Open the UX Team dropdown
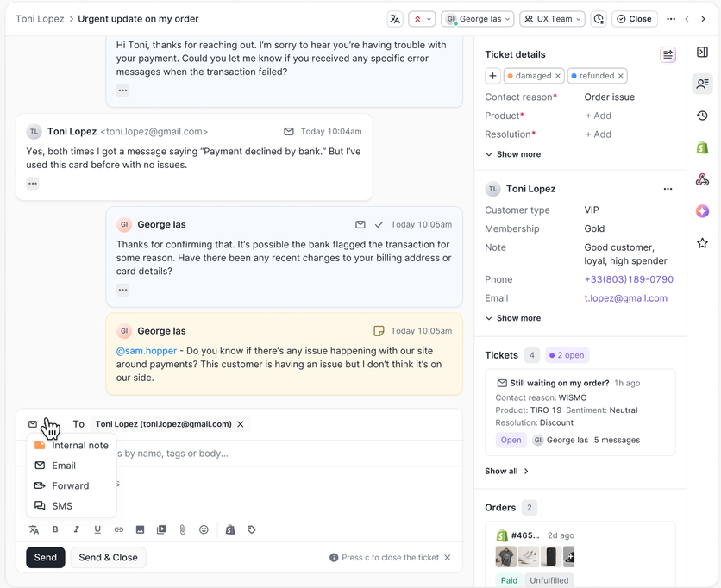 552,19
